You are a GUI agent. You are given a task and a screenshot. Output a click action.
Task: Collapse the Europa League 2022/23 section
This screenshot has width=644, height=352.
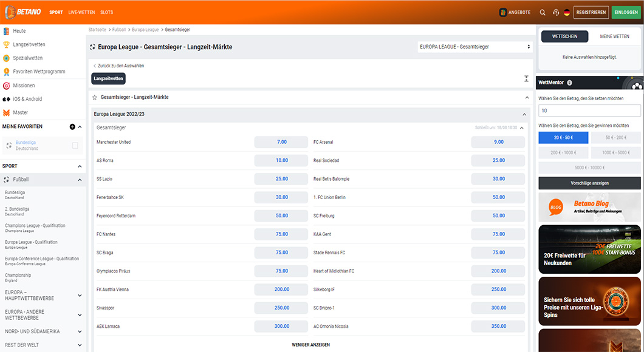tap(524, 115)
